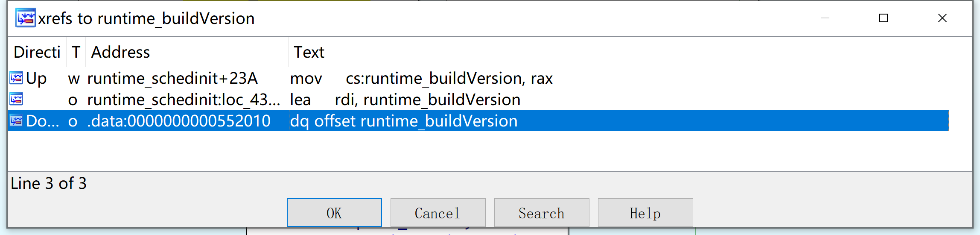Confirm the selection with the OK button
This screenshot has height=235, width=980.
(x=334, y=212)
